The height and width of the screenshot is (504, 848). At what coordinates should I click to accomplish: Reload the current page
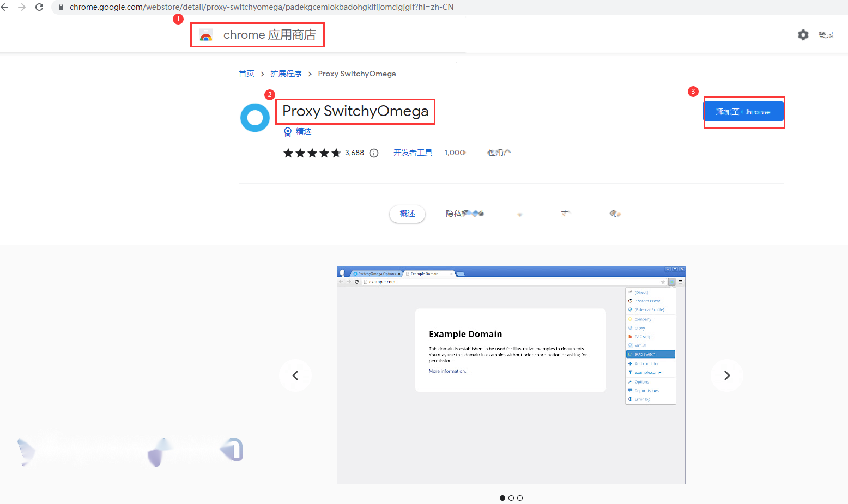39,7
